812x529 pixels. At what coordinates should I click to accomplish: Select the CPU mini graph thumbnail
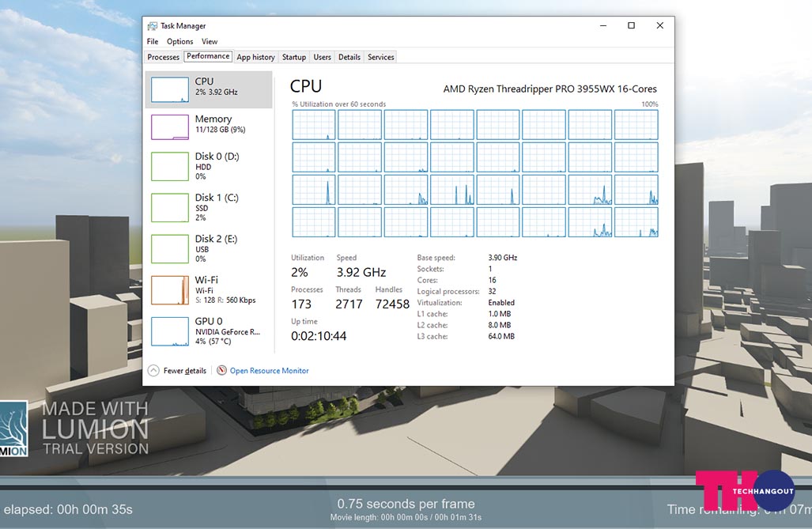[170, 89]
